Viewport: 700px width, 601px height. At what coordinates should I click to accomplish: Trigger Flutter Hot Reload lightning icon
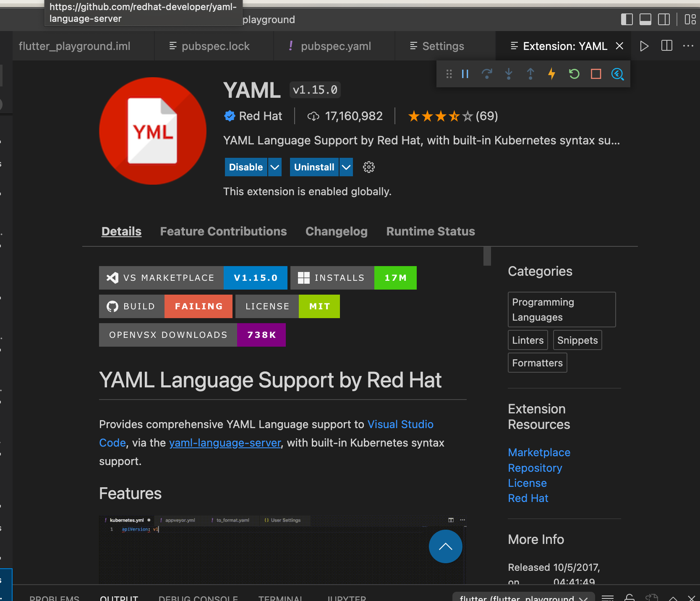pos(552,74)
